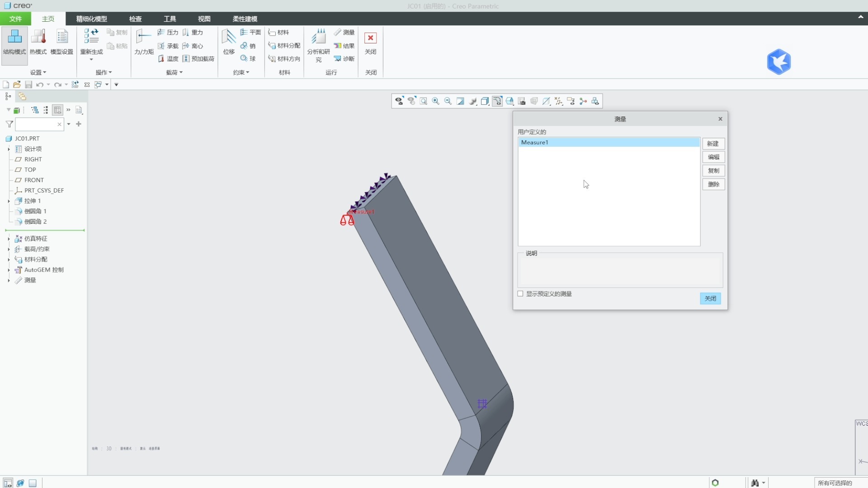This screenshot has width=868, height=488.
Task: Click the blue 关闭 button in dialog
Action: tap(710, 299)
